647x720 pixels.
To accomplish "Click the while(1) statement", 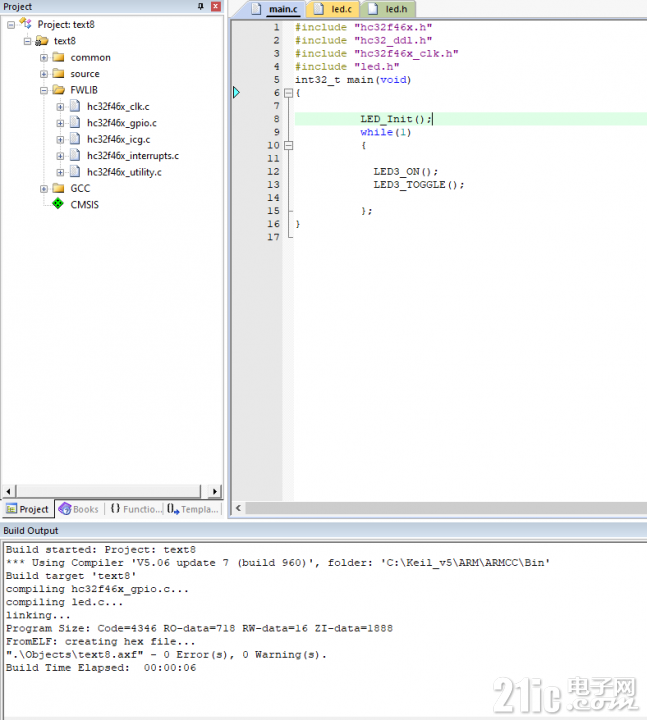I will coord(385,133).
